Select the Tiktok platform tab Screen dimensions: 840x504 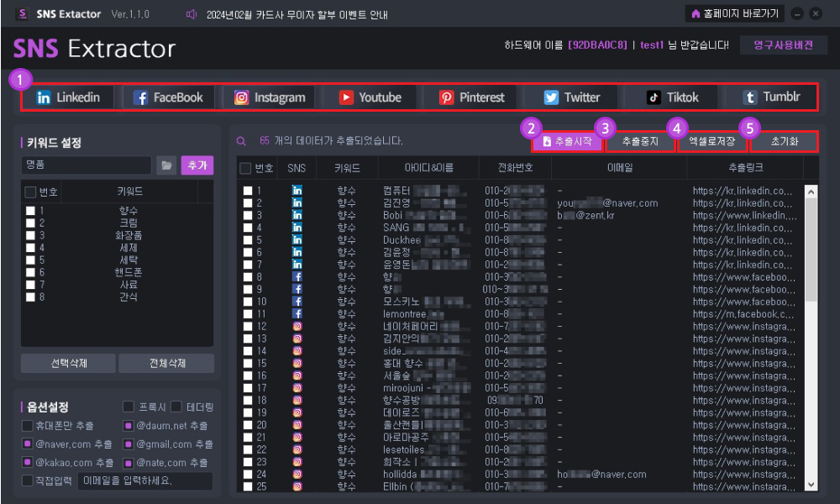(x=673, y=97)
